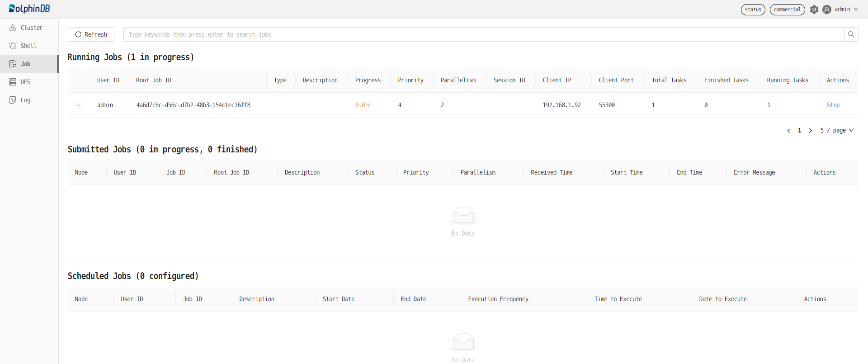Focus the job search keywords field

[x=484, y=34]
